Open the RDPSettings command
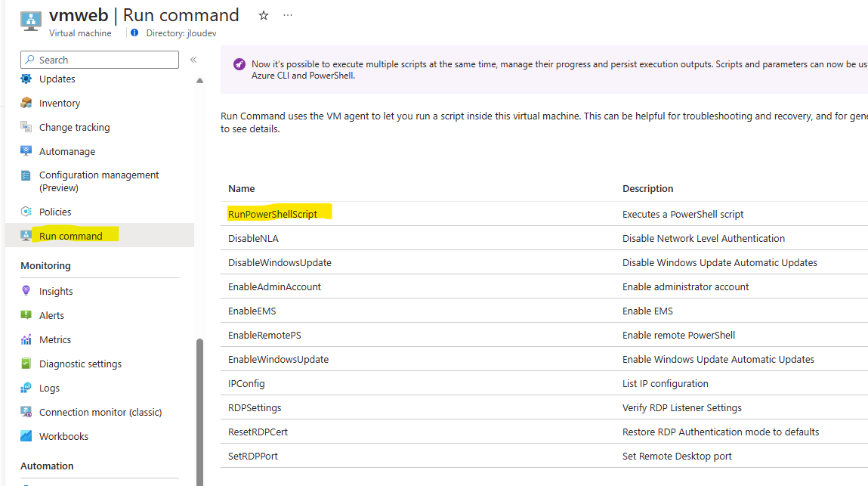This screenshot has height=486, width=868. (255, 408)
